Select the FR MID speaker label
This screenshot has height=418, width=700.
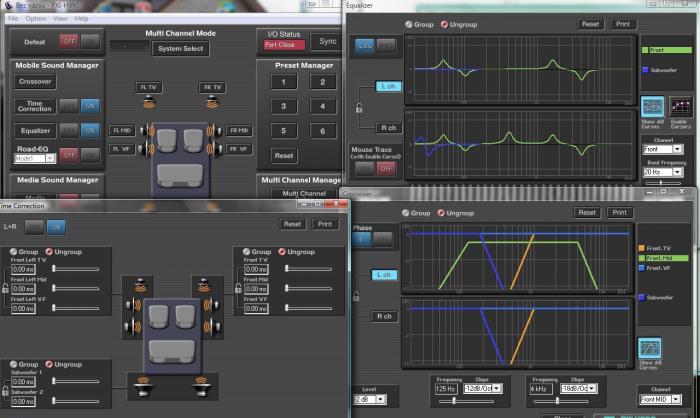coord(237,130)
